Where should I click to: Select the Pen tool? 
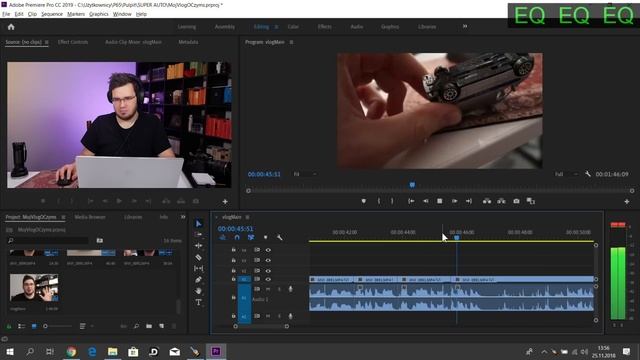tap(198, 280)
